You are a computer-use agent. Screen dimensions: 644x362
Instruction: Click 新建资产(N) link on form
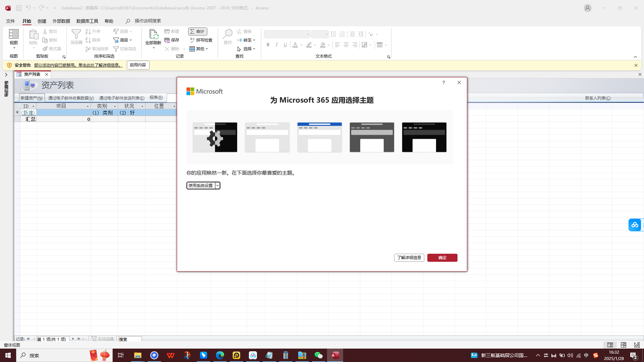[x=32, y=98]
